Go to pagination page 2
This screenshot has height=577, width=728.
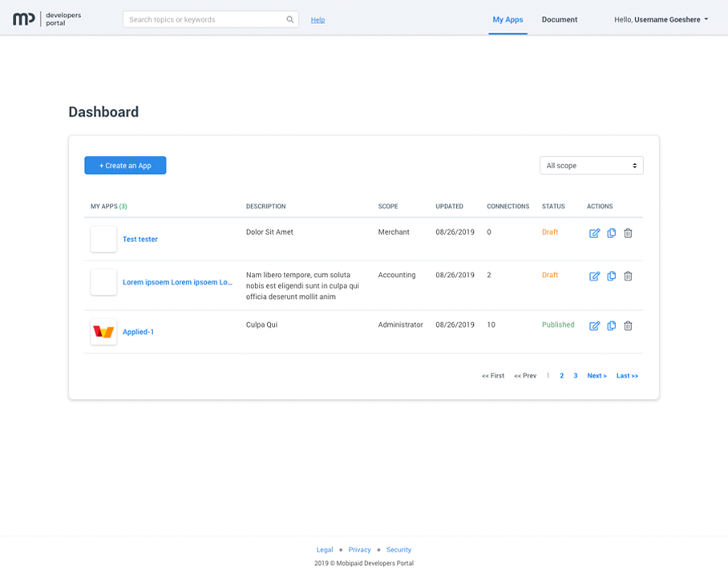coord(562,376)
